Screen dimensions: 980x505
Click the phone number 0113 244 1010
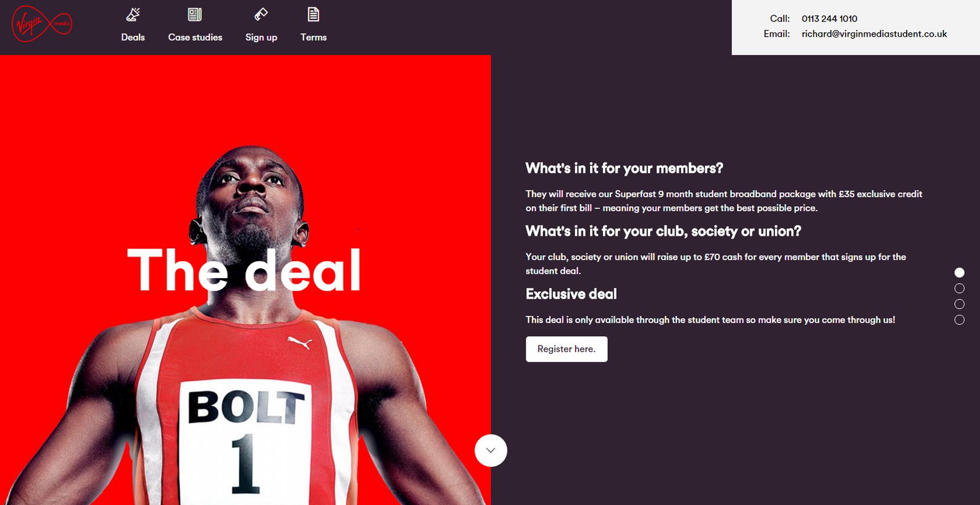(829, 18)
